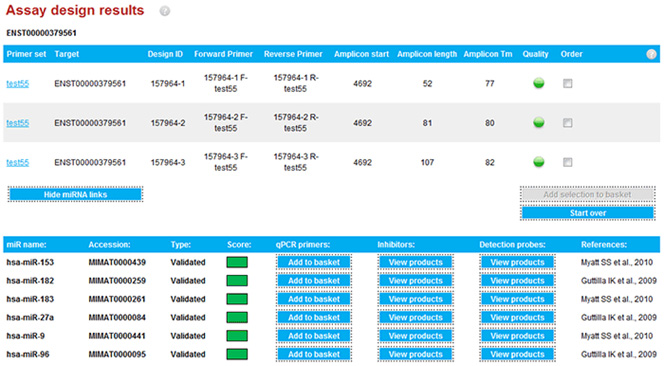View inhibitor products for hsa-miR-153

pyautogui.click(x=416, y=262)
